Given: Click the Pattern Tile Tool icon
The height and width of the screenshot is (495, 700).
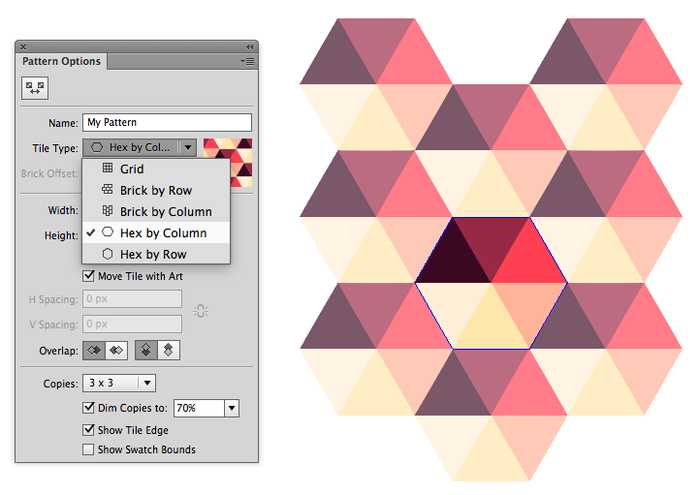Looking at the screenshot, I should point(35,89).
